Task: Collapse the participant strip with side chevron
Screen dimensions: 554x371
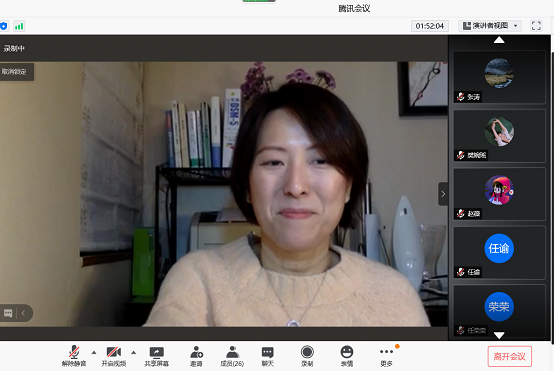Action: point(443,194)
